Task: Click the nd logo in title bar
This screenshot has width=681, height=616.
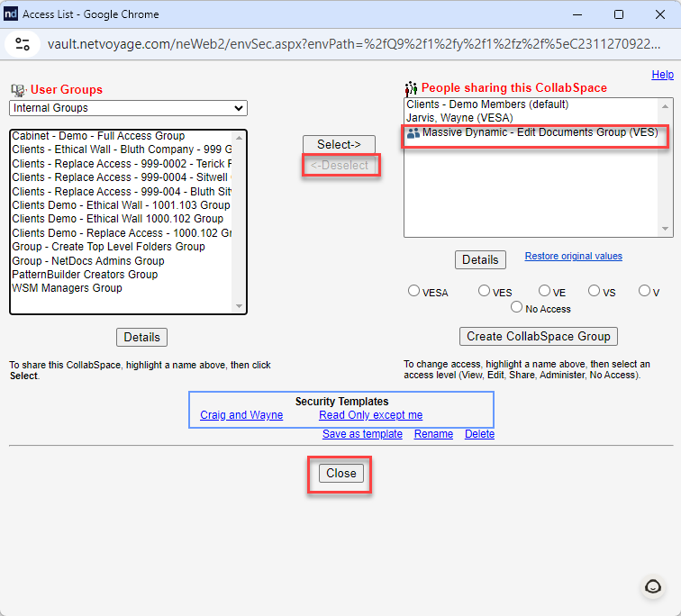Action: pos(11,14)
